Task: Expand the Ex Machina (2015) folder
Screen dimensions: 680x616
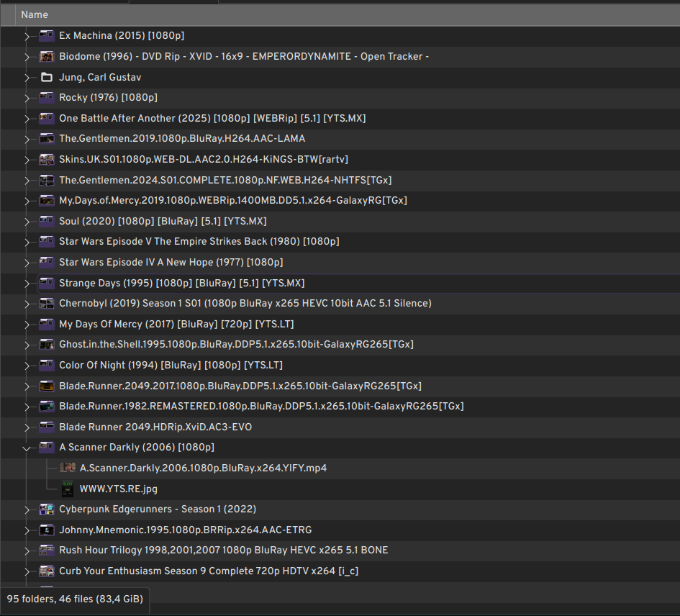Action: [x=27, y=37]
